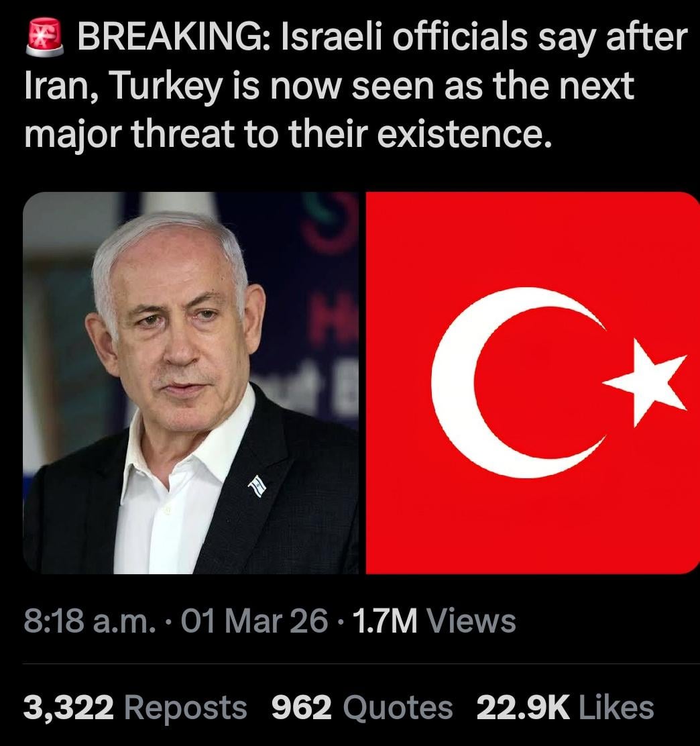Viewport: 700px width, 746px height.
Task: Click the text line ending in existence
Action: (x=288, y=135)
